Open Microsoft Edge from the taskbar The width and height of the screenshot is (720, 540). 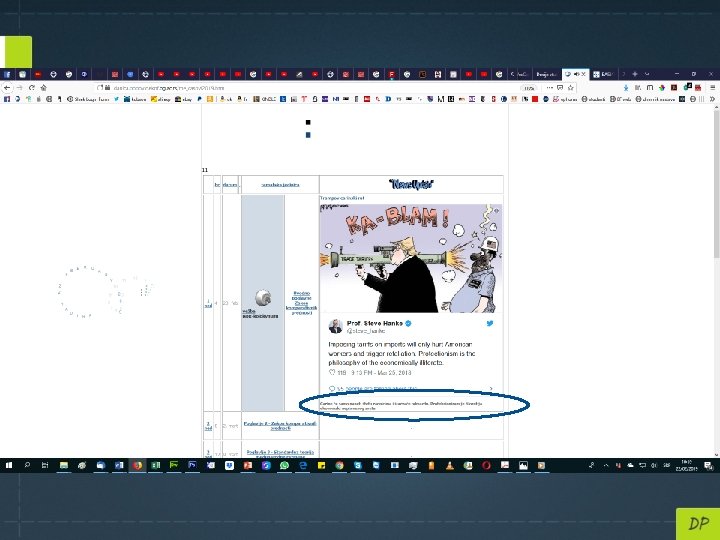[x=303, y=465]
